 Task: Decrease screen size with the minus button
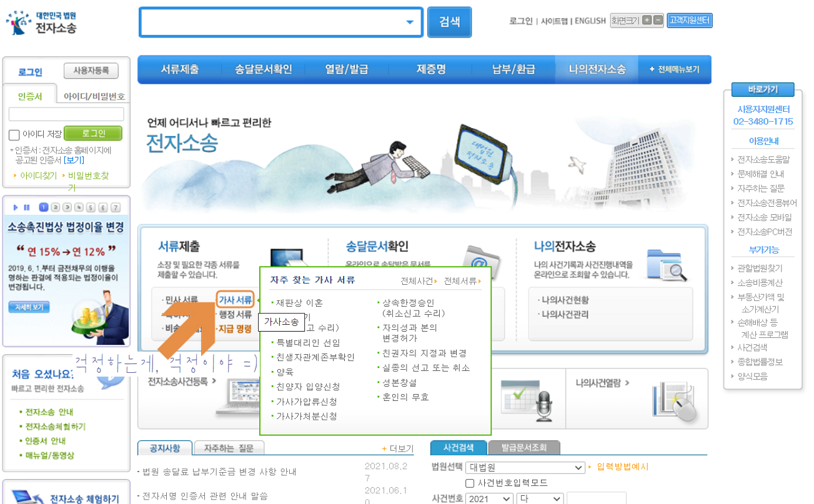click(658, 20)
